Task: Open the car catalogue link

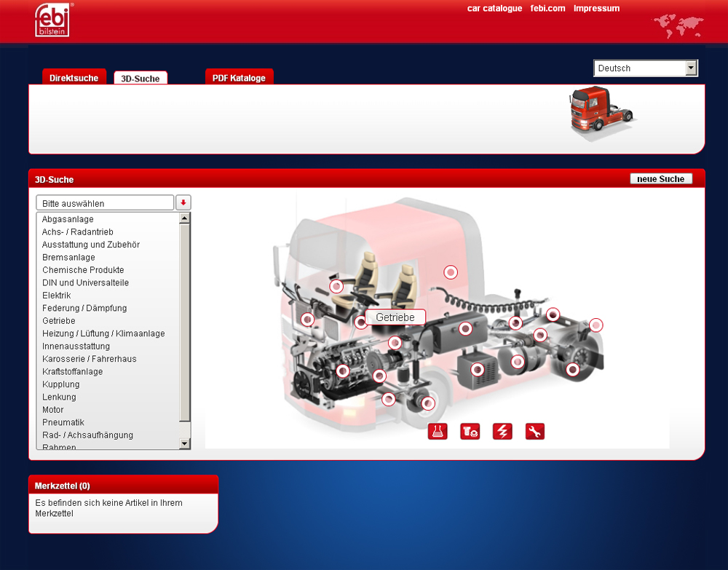Action: tap(494, 9)
